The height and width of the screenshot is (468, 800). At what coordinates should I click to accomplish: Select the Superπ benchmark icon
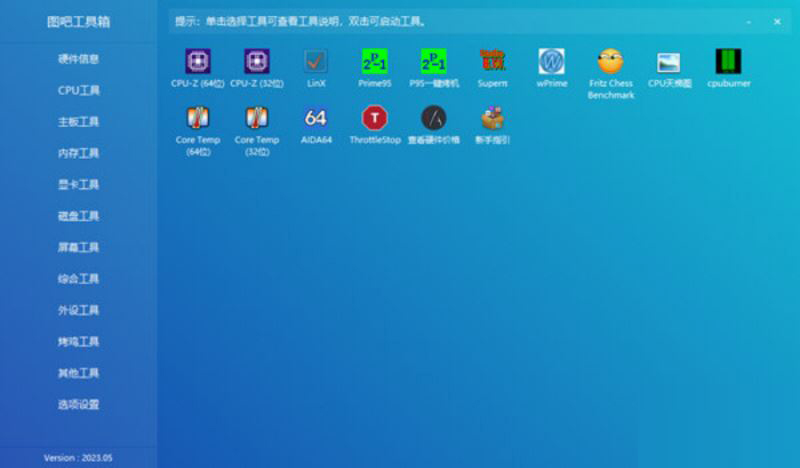(492, 60)
